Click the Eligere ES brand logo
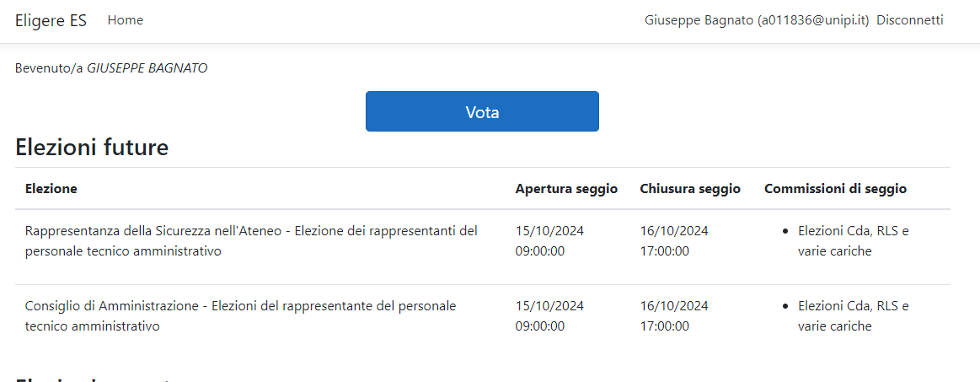 pyautogui.click(x=51, y=20)
